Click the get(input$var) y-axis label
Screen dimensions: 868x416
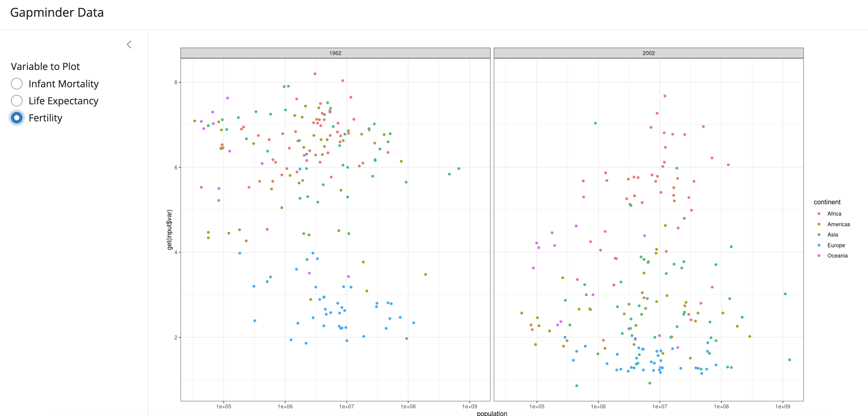coord(170,230)
